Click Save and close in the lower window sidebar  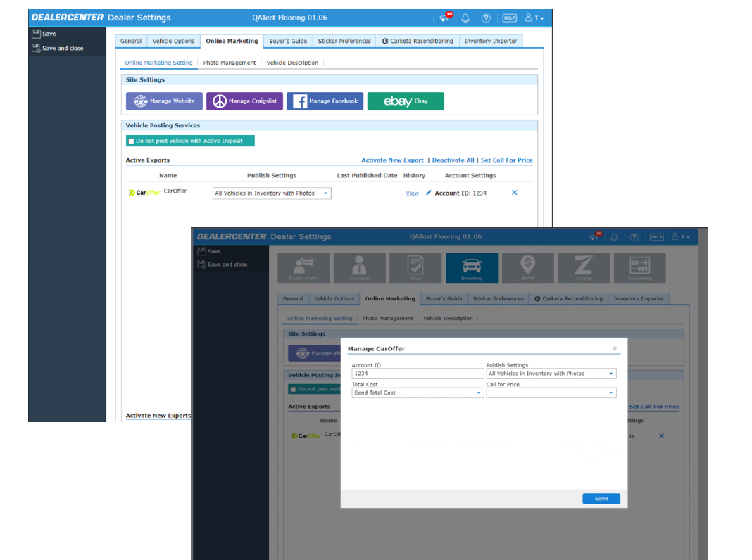[x=223, y=265]
